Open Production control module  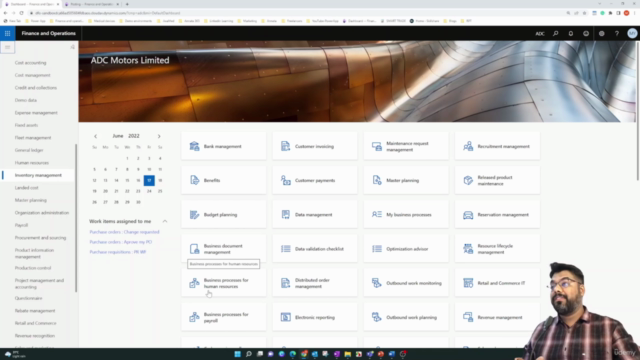(33, 268)
